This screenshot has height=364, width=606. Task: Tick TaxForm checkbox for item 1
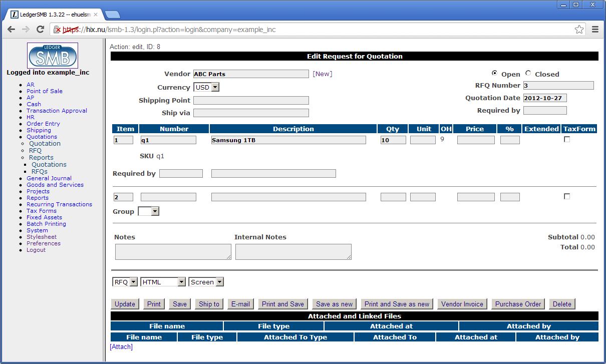point(567,140)
